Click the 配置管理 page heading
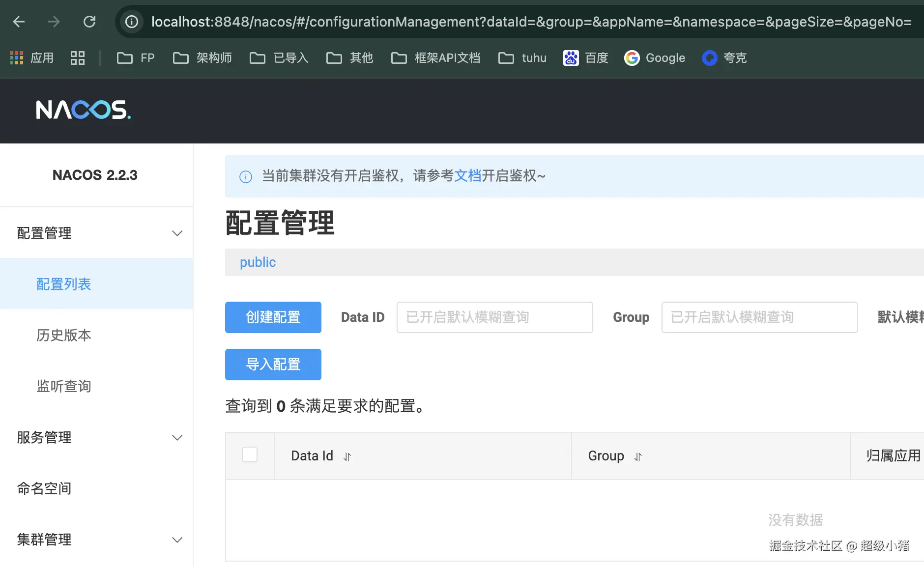Screen dimensions: 924x567 pos(280,223)
